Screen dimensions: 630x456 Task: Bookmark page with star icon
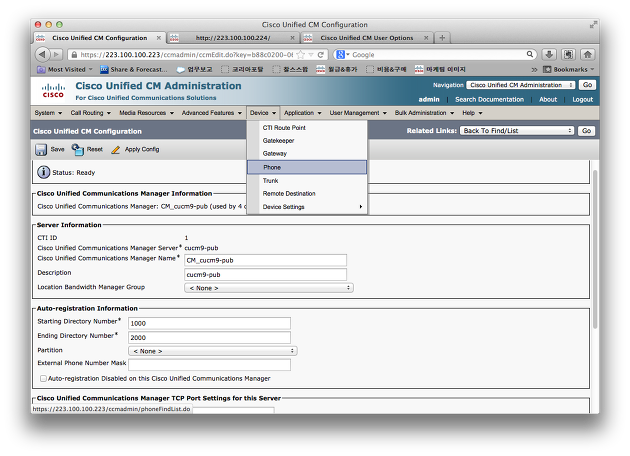(301, 55)
